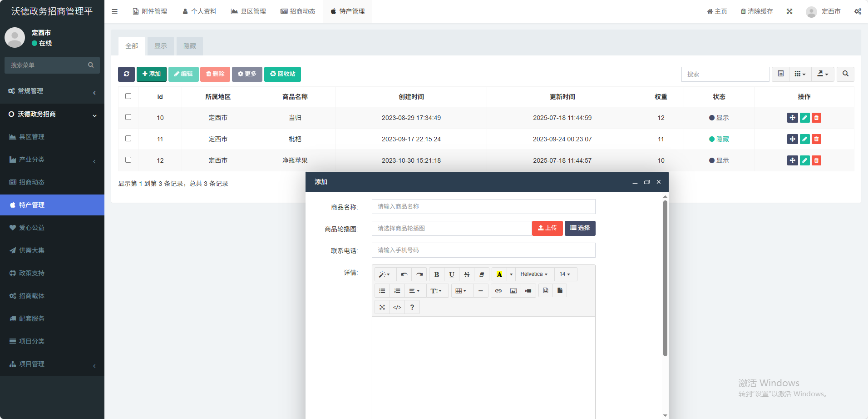Expand the 常规管理 sidebar menu

pyautogui.click(x=52, y=91)
